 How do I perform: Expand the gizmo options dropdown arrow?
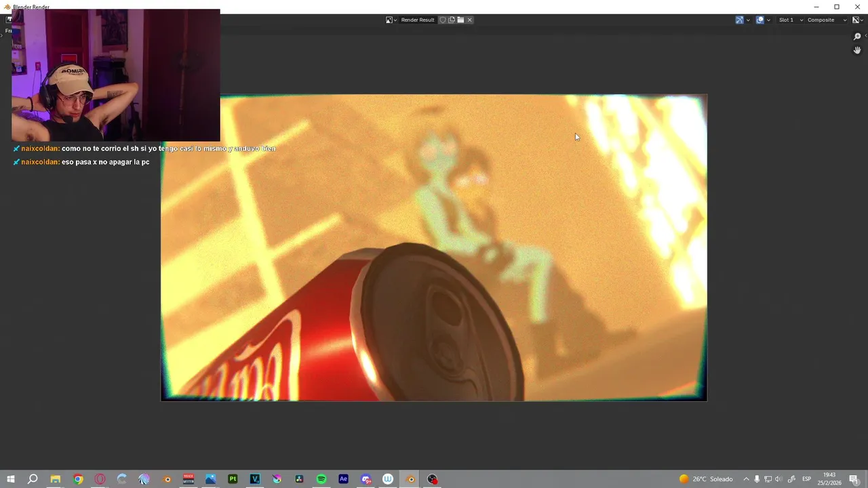[748, 20]
